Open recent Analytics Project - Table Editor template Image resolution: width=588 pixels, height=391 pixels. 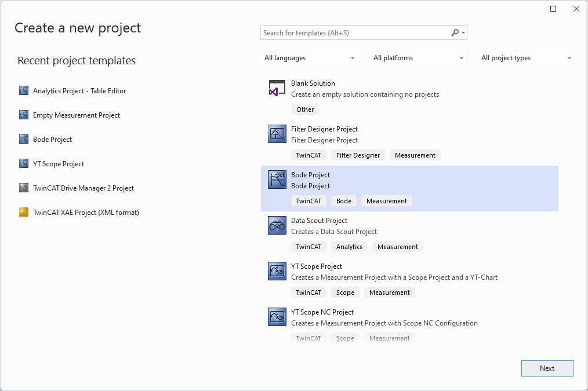[x=79, y=90]
